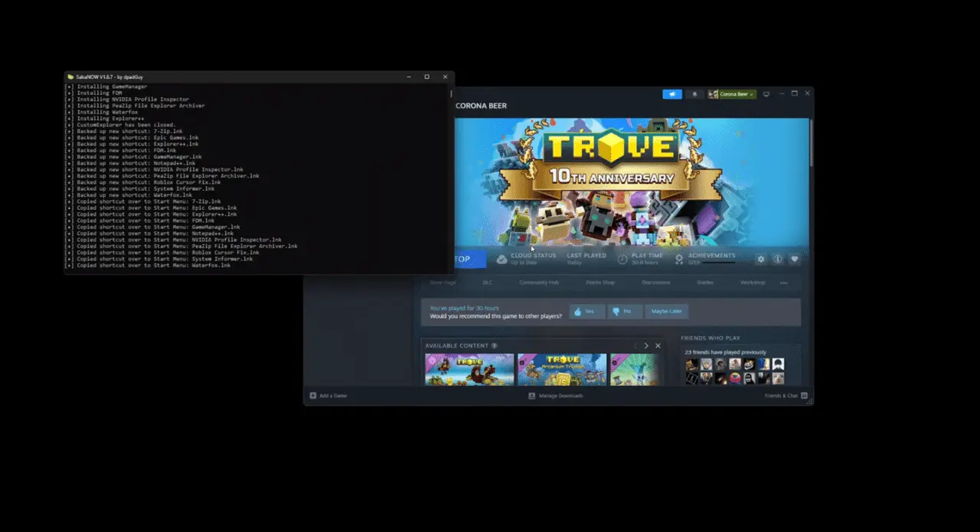Open Steam notifications bell
This screenshot has height=532, width=980.
(x=695, y=94)
